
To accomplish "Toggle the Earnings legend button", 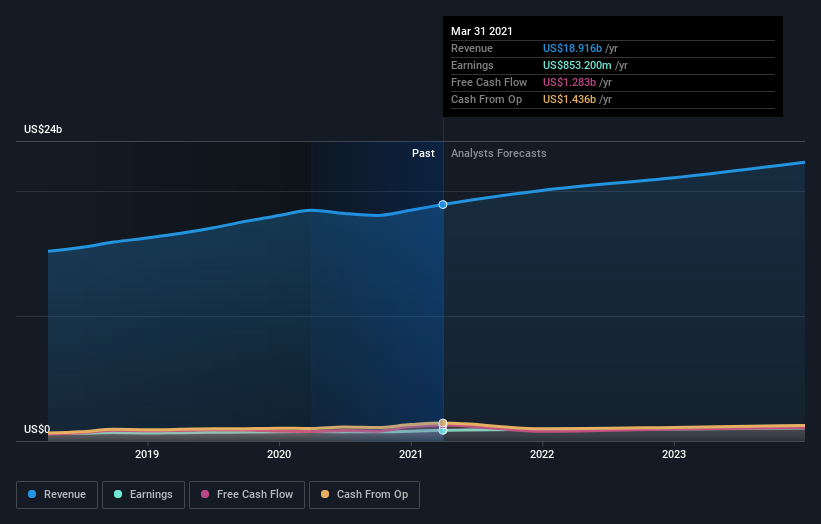I will coord(143,495).
